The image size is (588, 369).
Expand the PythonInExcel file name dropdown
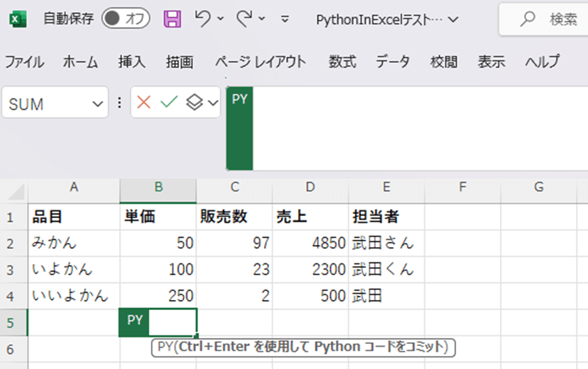(x=453, y=20)
